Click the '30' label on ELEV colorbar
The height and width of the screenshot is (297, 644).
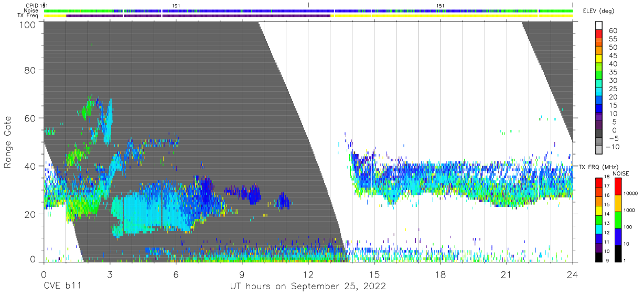pos(613,81)
